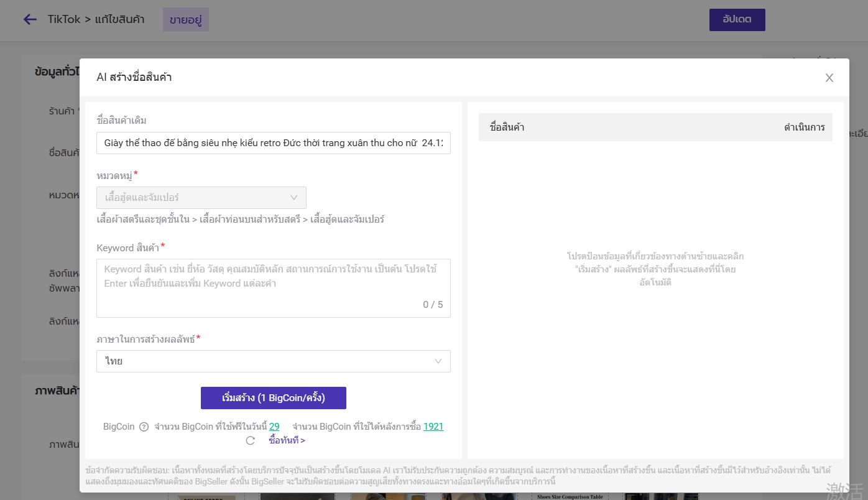Click the ชื่อสินค้า results column header
The width and height of the screenshot is (868, 500).
(x=507, y=127)
